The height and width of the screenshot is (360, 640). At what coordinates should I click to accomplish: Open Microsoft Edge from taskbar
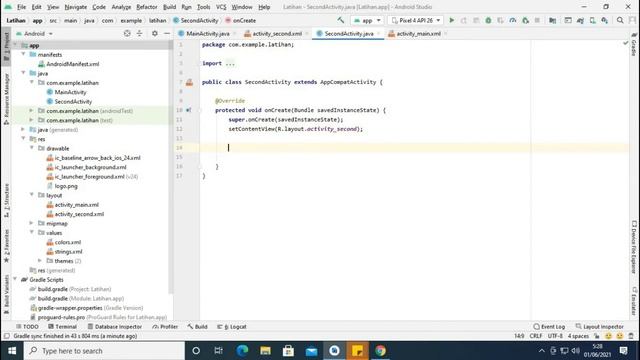point(242,351)
